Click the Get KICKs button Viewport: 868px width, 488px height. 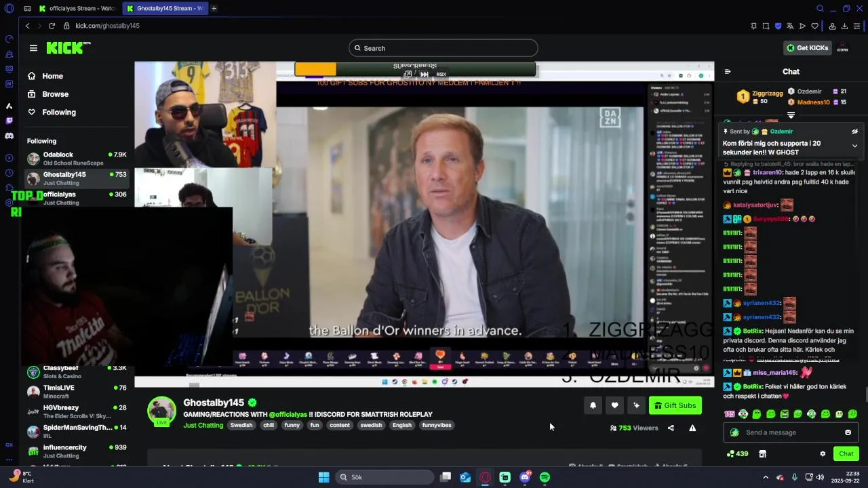[808, 48]
